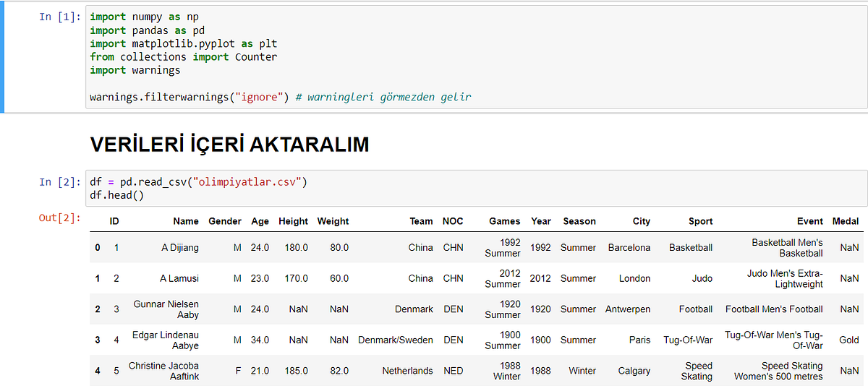Click the Barcelona city cell
Screen dimensions: 868x391
tap(629, 247)
